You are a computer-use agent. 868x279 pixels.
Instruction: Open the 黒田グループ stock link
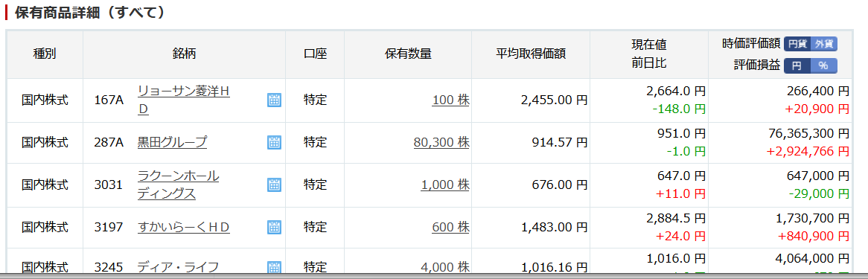tap(172, 142)
